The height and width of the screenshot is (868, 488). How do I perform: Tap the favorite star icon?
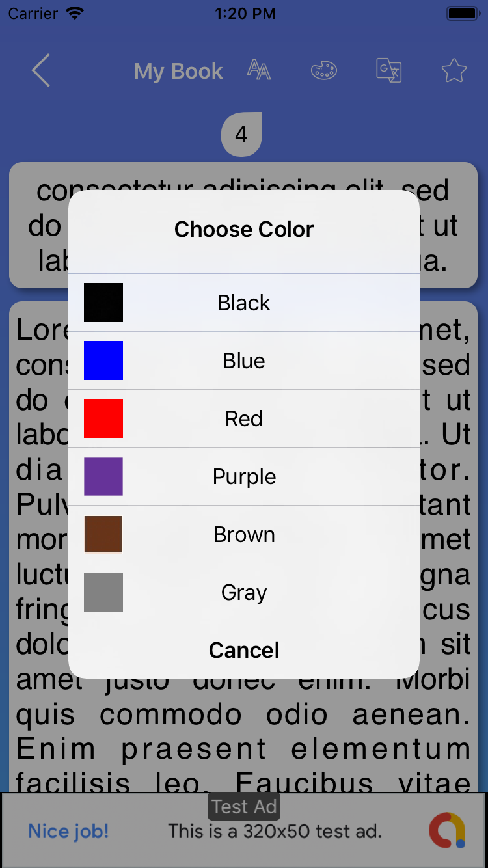[x=454, y=70]
